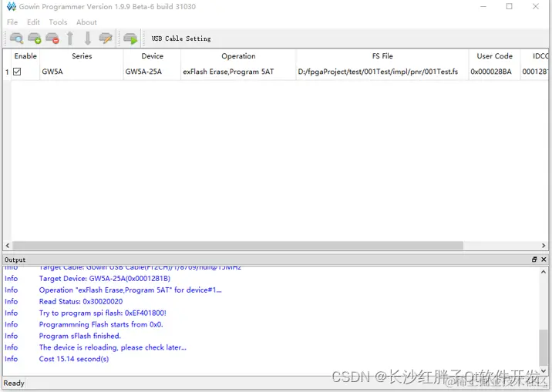Viewport: 552px width, 392px height.
Task: Click USB Cable Setting in toolbar
Action: (x=181, y=39)
